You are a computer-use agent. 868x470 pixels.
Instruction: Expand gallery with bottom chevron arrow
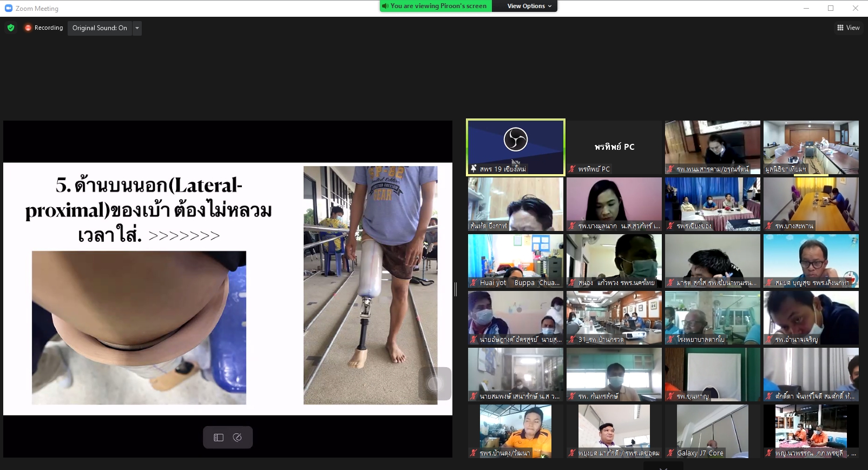(663, 468)
